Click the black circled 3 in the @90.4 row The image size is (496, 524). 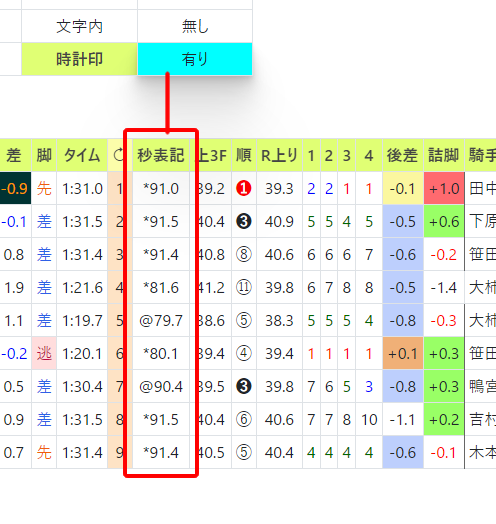pyautogui.click(x=244, y=387)
